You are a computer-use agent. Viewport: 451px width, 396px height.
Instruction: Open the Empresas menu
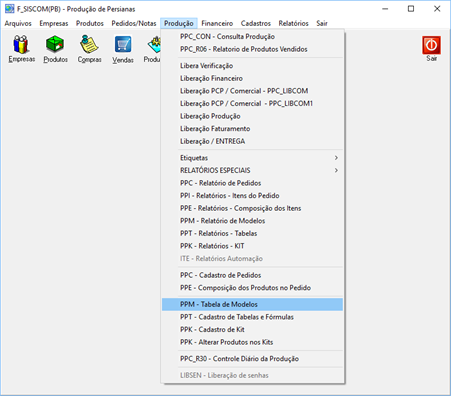pyautogui.click(x=54, y=23)
